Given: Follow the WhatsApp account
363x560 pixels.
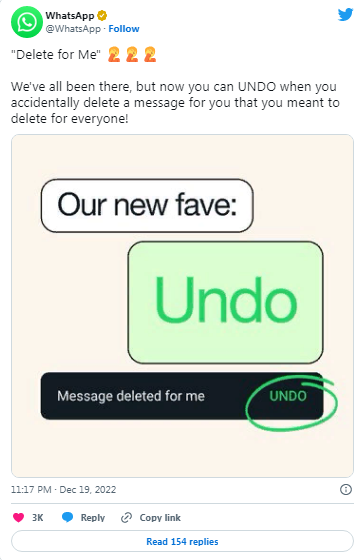Looking at the screenshot, I should [124, 29].
